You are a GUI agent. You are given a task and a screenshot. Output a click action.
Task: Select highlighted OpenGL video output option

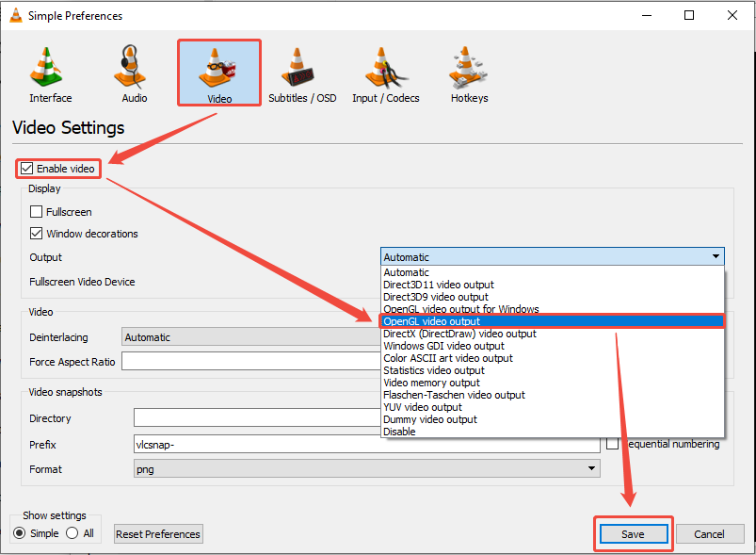click(x=553, y=321)
